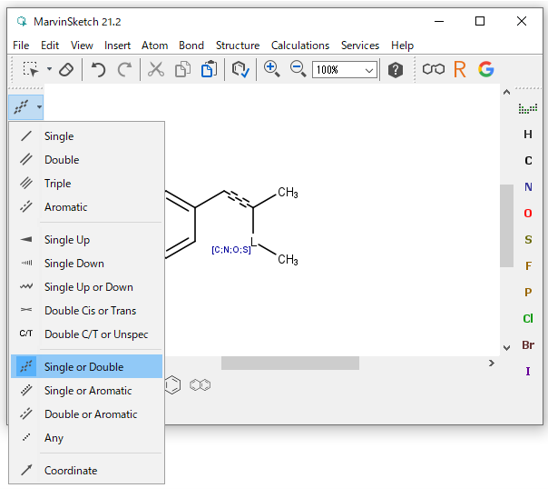This screenshot has width=548, height=489.
Task: Select highlighted Single or Double bond
Action: point(87,367)
